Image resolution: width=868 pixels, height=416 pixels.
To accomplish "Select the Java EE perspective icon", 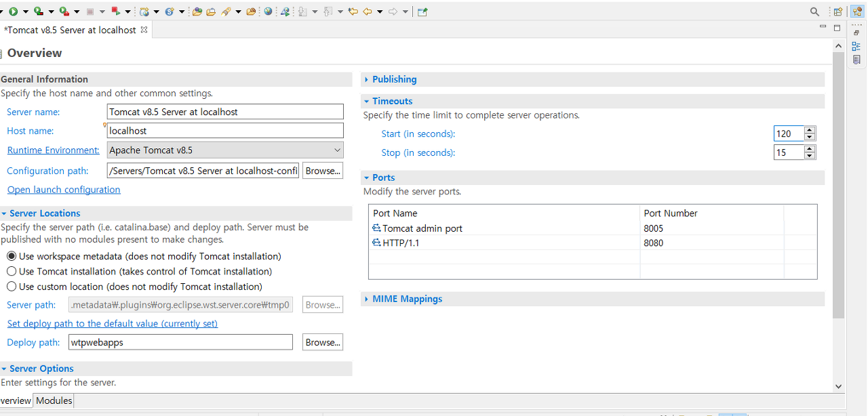I will click(x=856, y=12).
